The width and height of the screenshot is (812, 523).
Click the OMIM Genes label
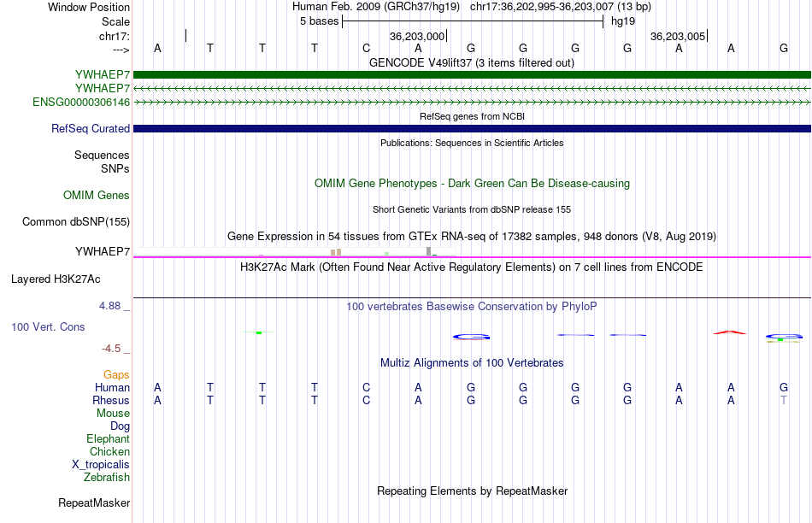[97, 195]
